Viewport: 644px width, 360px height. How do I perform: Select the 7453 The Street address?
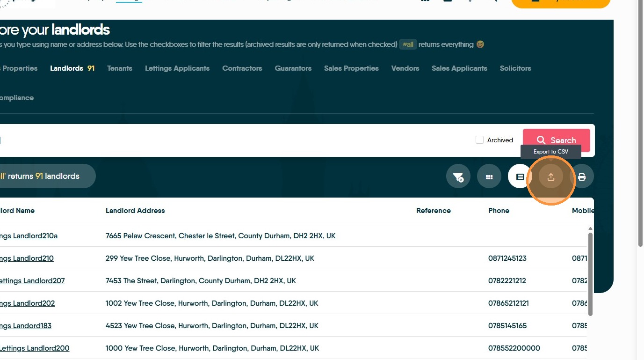pos(201,281)
